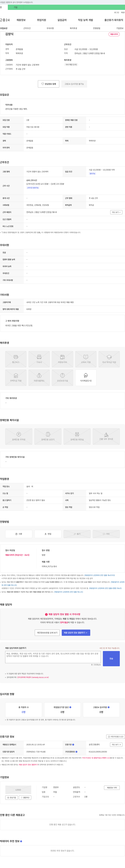
Task: Click info icon beside 고용24 입사지원
Action: 108,707
